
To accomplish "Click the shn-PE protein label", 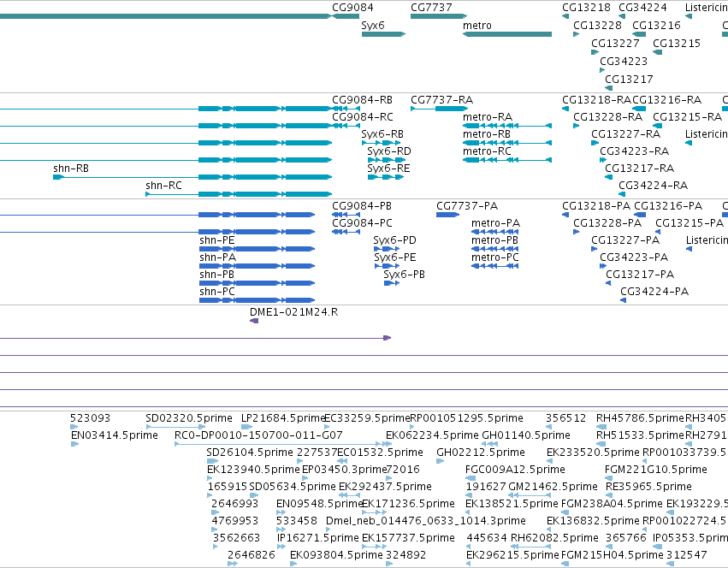I will pos(216,240).
